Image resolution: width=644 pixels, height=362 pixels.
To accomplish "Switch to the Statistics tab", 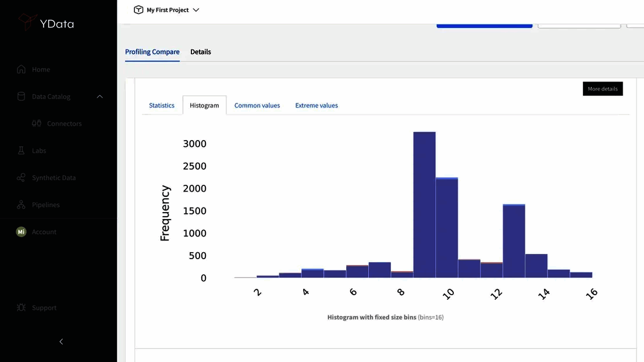I will [x=161, y=105].
